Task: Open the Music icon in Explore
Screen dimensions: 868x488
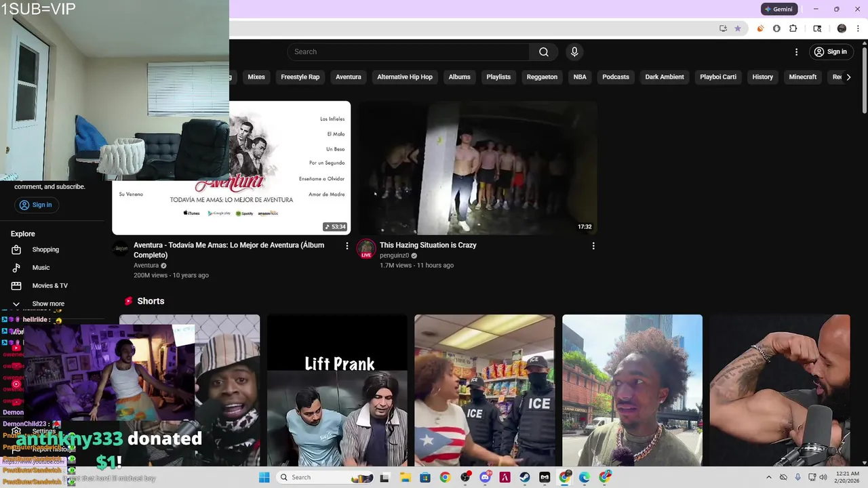Action: 16,268
